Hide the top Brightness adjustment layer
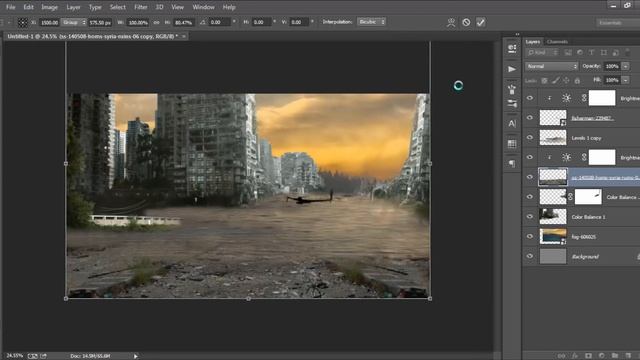The height and width of the screenshot is (360, 640). pos(530,98)
